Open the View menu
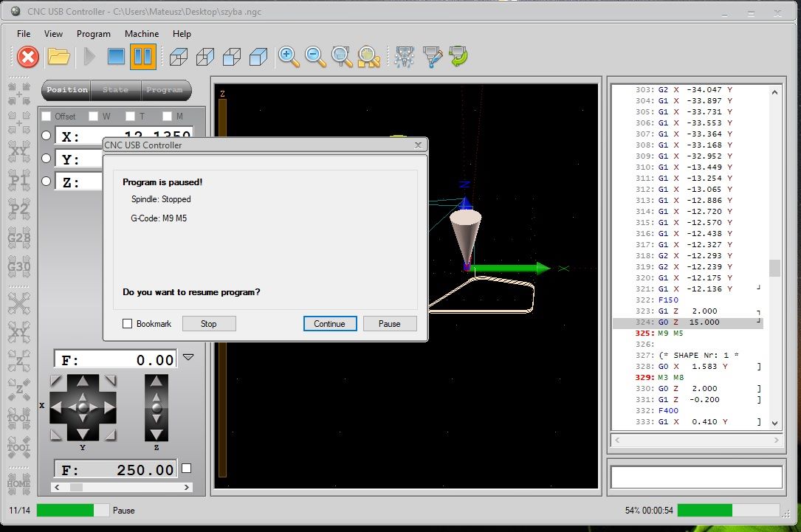Screen dimensions: 801x532 [53, 34]
